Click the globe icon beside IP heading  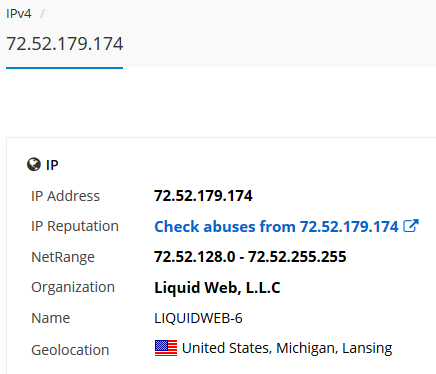point(34,164)
